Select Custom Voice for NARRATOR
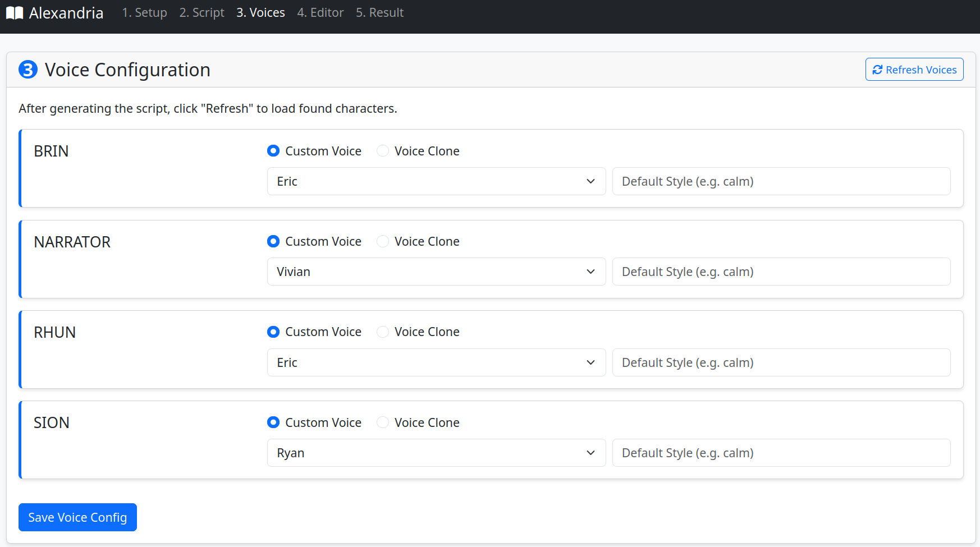This screenshot has width=980, height=547. click(273, 241)
